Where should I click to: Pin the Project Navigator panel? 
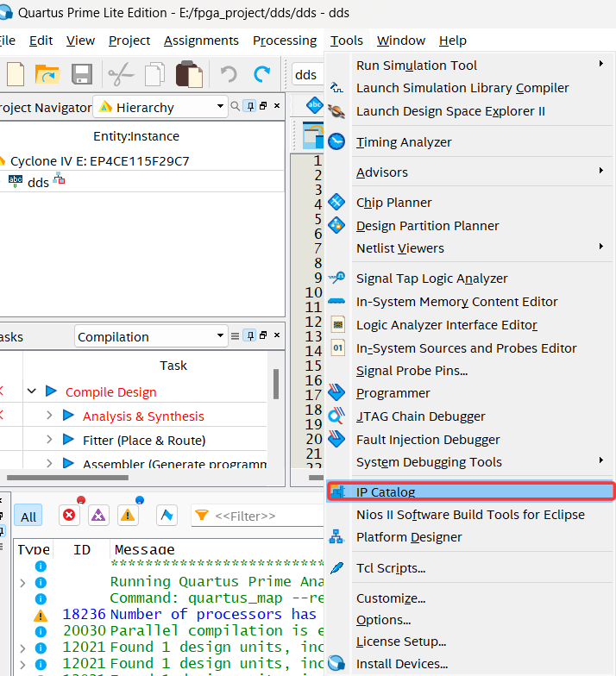pyautogui.click(x=250, y=106)
